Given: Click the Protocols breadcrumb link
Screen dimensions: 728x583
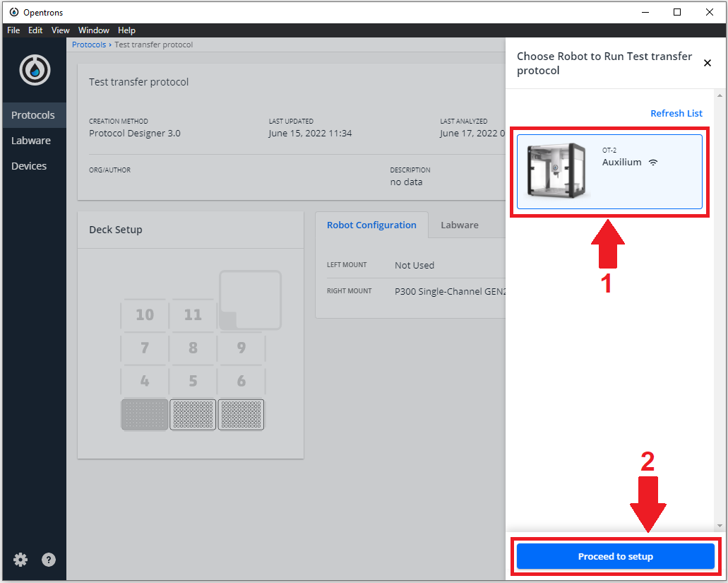Looking at the screenshot, I should point(89,45).
